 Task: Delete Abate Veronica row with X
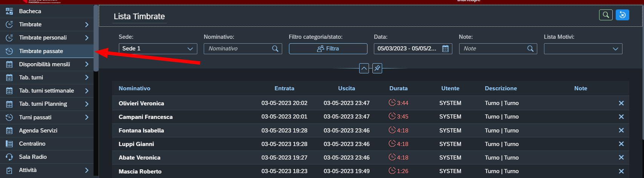pyautogui.click(x=621, y=157)
